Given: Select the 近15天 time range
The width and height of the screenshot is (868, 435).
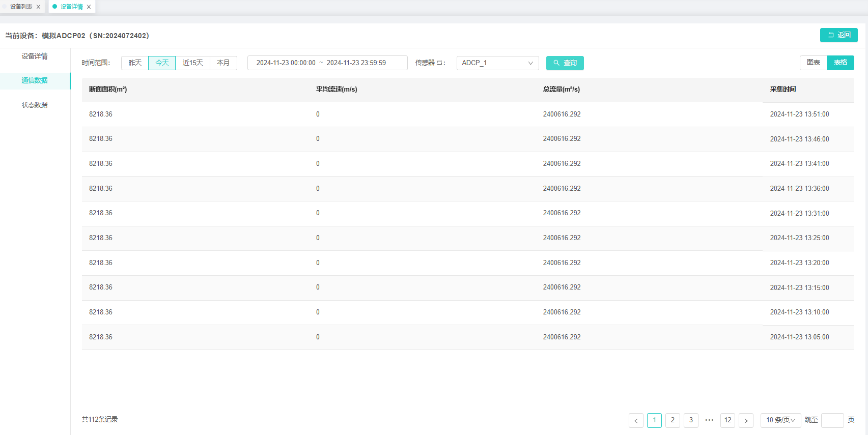Looking at the screenshot, I should tap(192, 63).
